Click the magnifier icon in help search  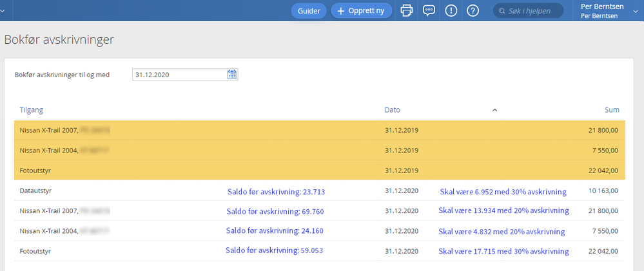[502, 11]
